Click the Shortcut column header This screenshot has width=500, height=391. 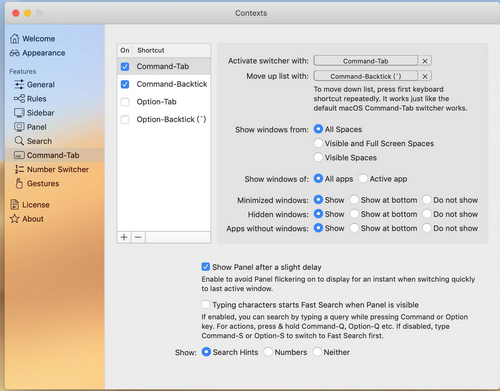(172, 50)
